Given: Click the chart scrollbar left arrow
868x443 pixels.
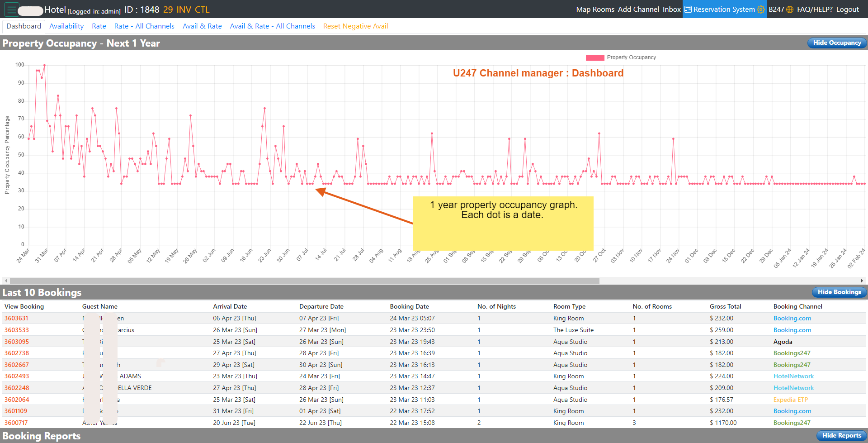Looking at the screenshot, I should pyautogui.click(x=6, y=281).
